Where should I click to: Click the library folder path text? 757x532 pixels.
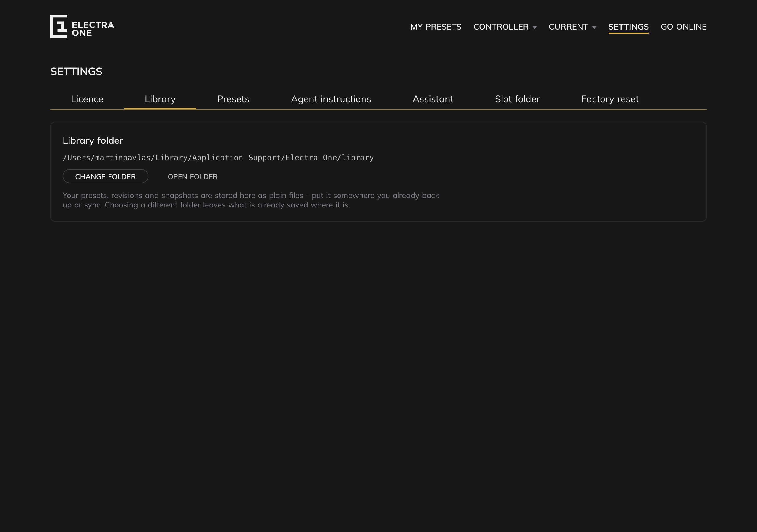(x=218, y=158)
